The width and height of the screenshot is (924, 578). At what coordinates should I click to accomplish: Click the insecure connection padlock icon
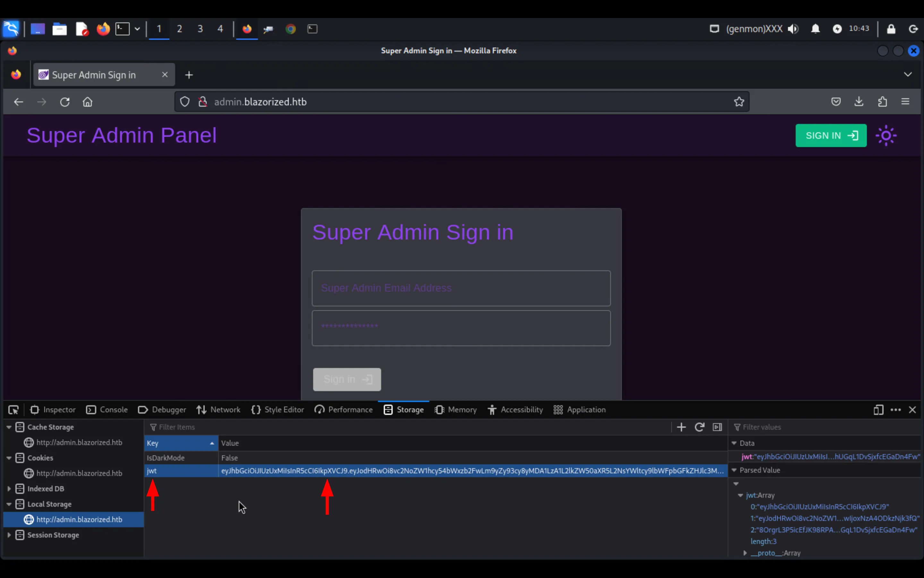point(203,102)
